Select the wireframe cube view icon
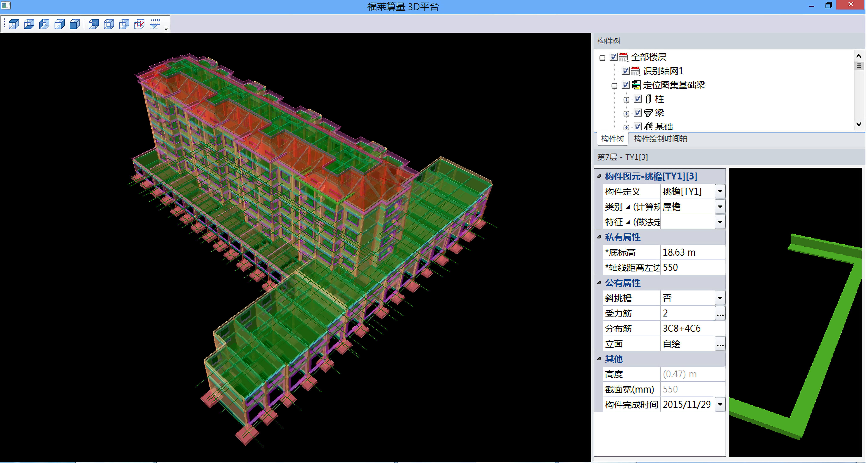This screenshot has width=868, height=463. [109, 24]
